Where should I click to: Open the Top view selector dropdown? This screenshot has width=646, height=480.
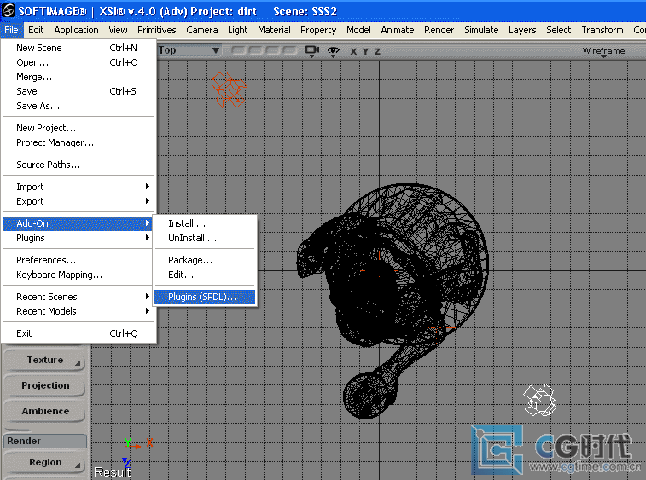pyautogui.click(x=189, y=51)
